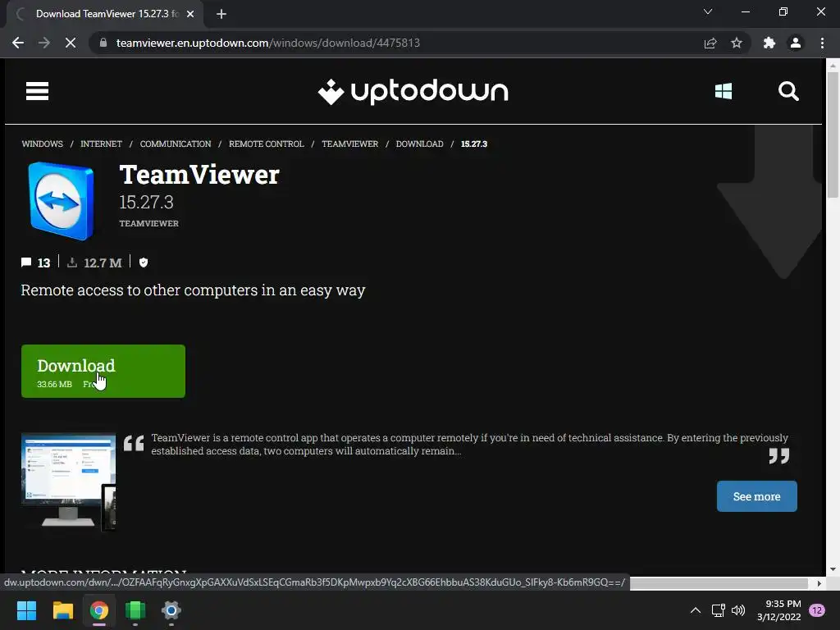Open the 13 comments icon
The height and width of the screenshot is (630, 840).
(x=26, y=262)
